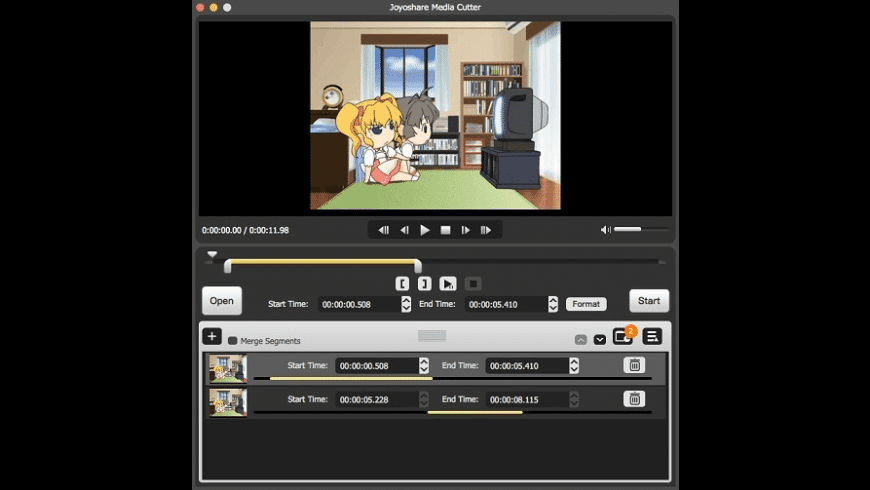Image resolution: width=870 pixels, height=490 pixels.
Task: Delete the first segment
Action: [x=634, y=365]
